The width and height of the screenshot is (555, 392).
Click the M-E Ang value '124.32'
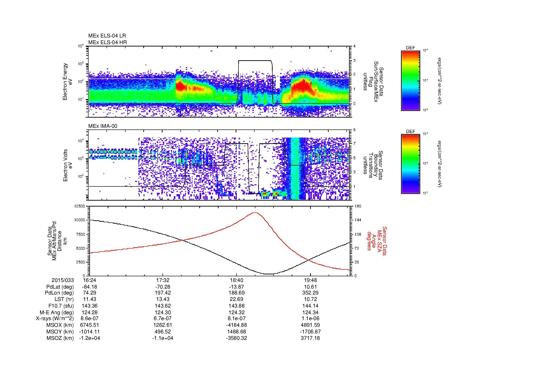click(x=236, y=312)
